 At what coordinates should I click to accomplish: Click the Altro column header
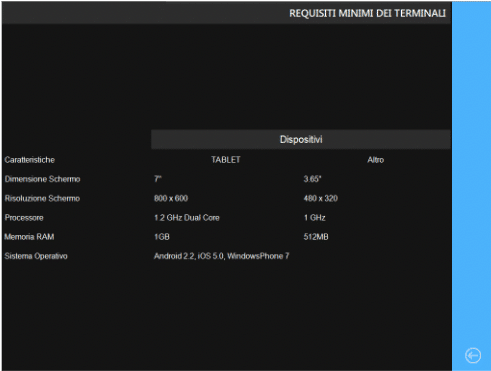tap(376, 160)
